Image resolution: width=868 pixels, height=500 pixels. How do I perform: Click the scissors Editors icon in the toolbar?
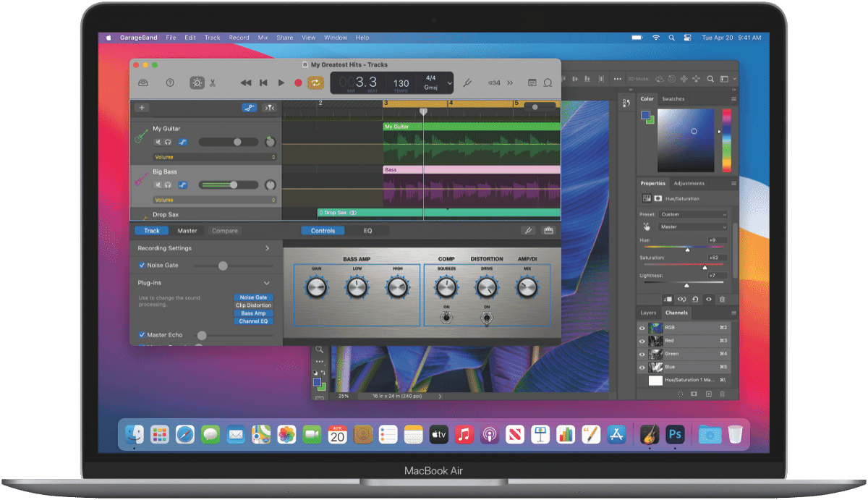click(213, 83)
